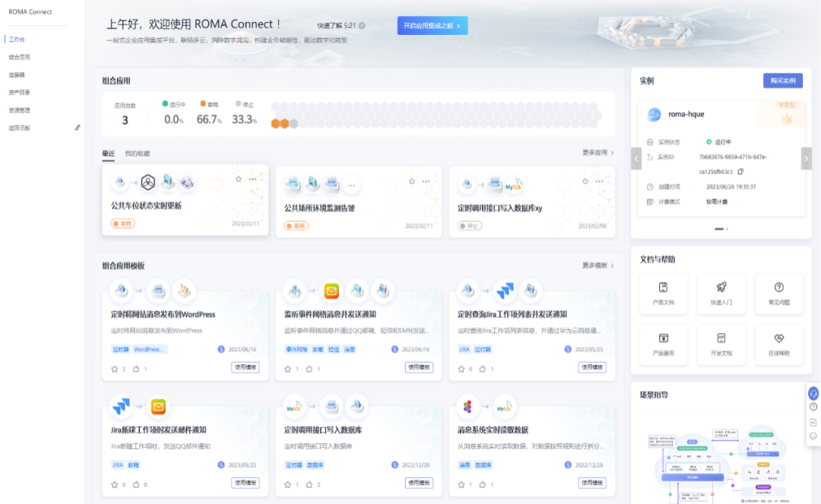
Task: Click mail icon on Jira新建工作项时发送邮件通知 template
Action: 158,406
